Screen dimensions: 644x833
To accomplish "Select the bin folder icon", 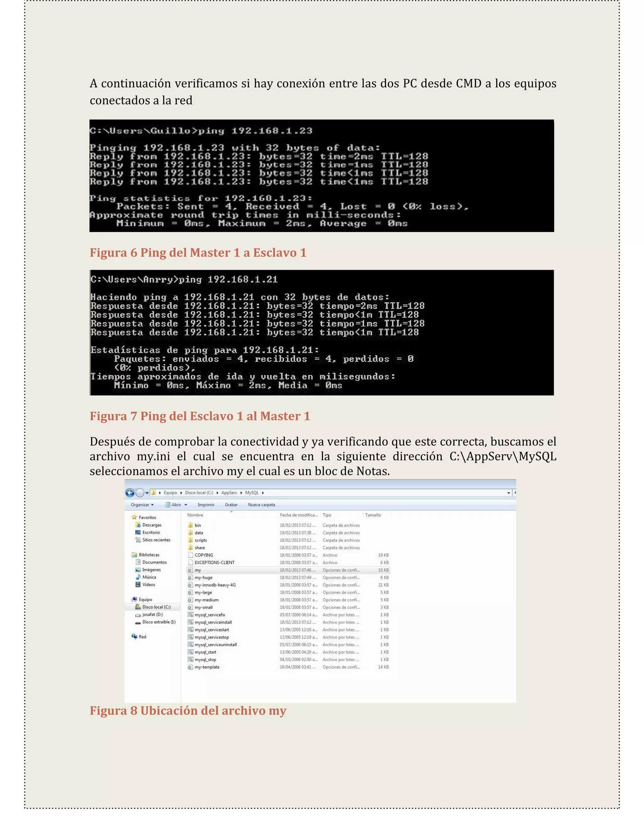I will pyautogui.click(x=190, y=525).
